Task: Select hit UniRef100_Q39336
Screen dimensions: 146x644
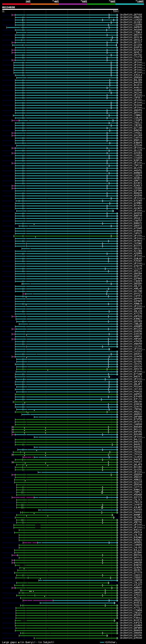Action: [x=131, y=334]
